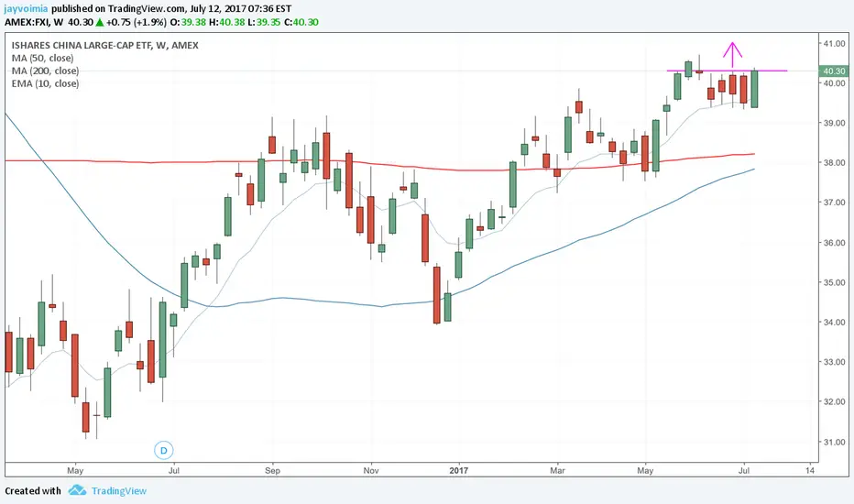Click the 38.00 price axis label

click(x=835, y=162)
